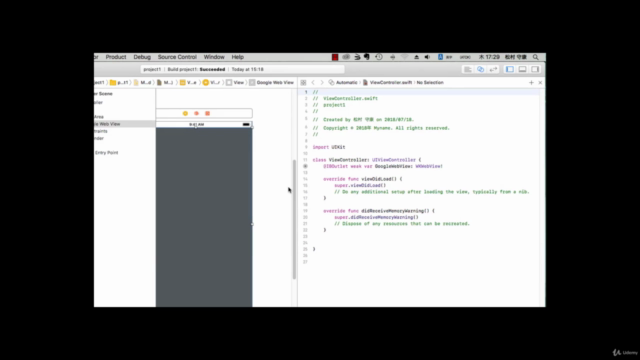Screen dimensions: 640x360
Task: Click the canvas vertical scrollbar
Action: pyautogui.click(x=294, y=219)
